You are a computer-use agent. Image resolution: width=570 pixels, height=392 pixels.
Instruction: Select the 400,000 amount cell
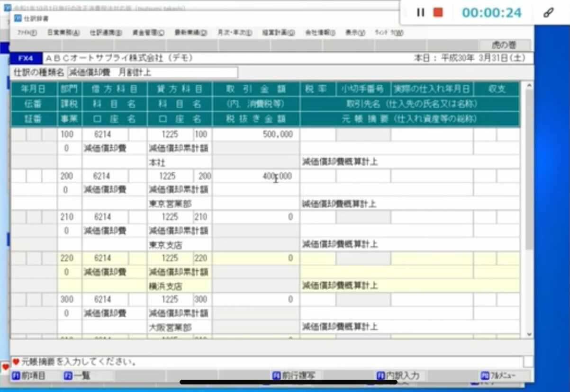[256, 176]
